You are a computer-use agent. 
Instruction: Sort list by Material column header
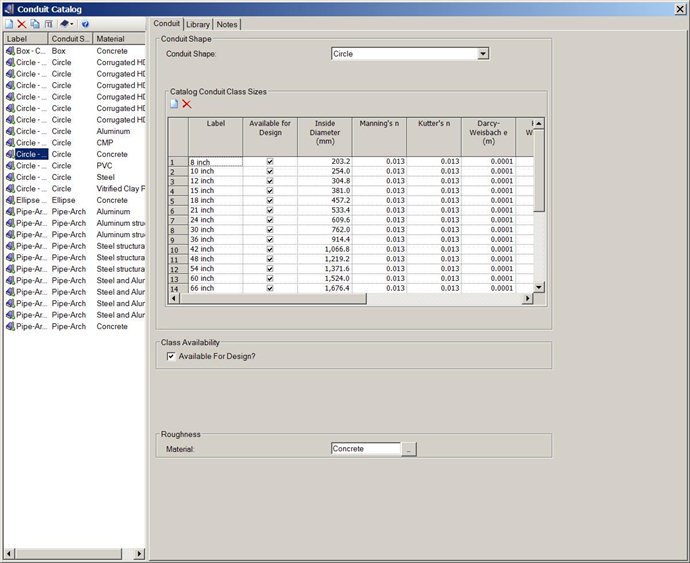119,39
